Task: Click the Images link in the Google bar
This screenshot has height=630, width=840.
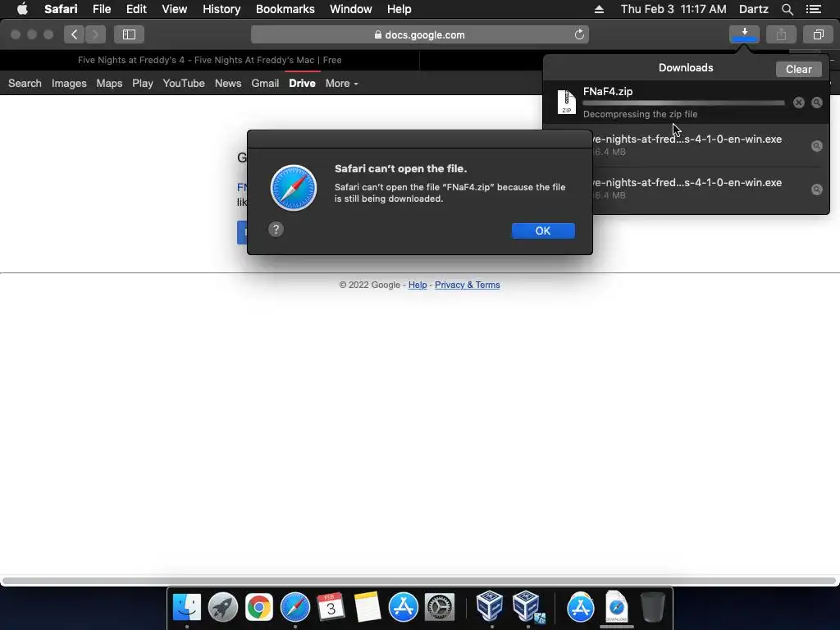Action: tap(69, 83)
